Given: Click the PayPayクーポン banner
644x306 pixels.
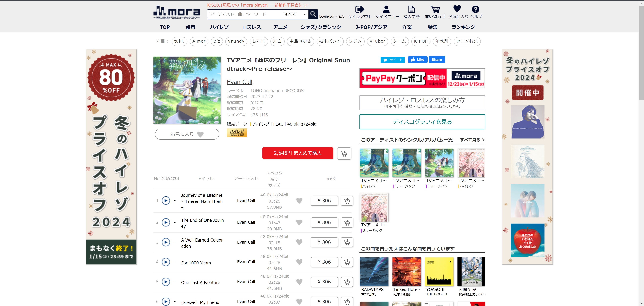Looking at the screenshot, I should click(x=422, y=78).
